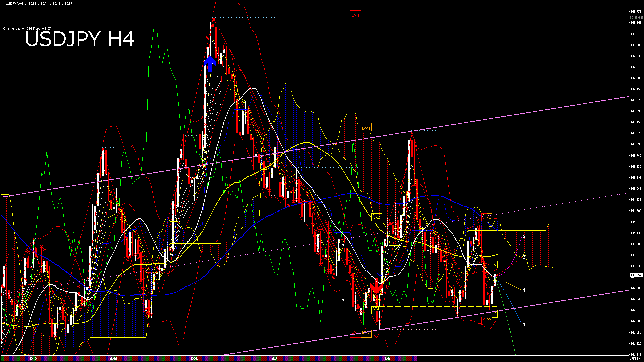
Task: Click the 6/2 date marker
Action: (x=275, y=359)
